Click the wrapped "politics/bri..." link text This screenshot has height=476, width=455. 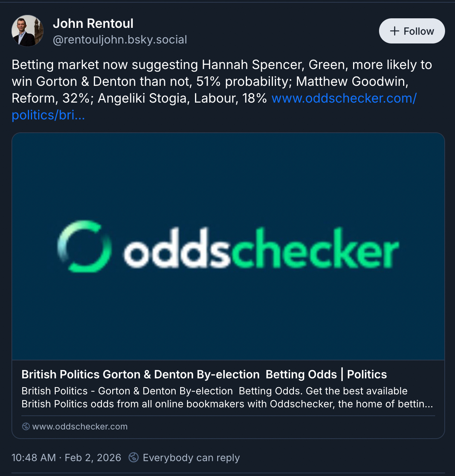pyautogui.click(x=48, y=115)
